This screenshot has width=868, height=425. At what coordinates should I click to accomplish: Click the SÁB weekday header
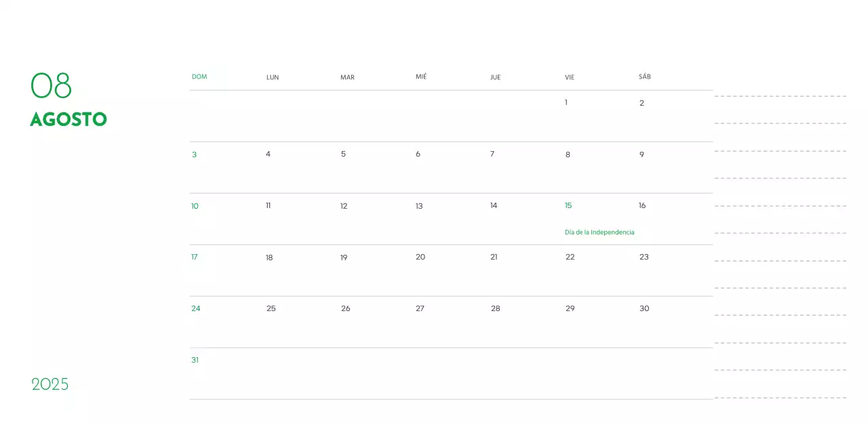point(644,77)
